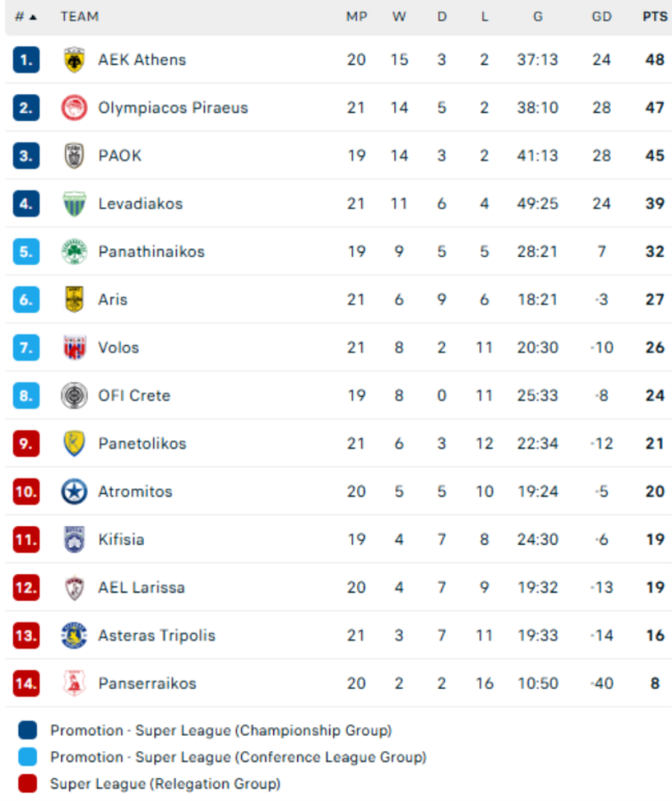The width and height of the screenshot is (672, 801).
Task: Sort standings by PTS column header
Action: 655,16
